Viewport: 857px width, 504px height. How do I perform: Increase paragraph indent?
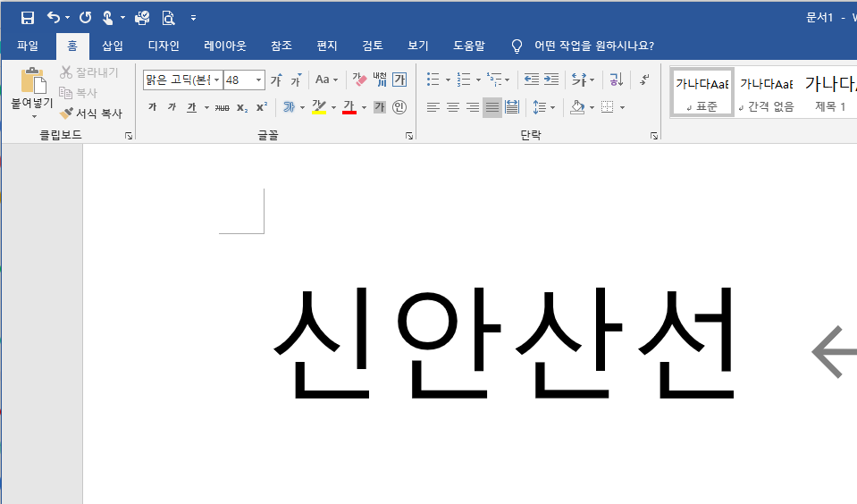(x=550, y=80)
